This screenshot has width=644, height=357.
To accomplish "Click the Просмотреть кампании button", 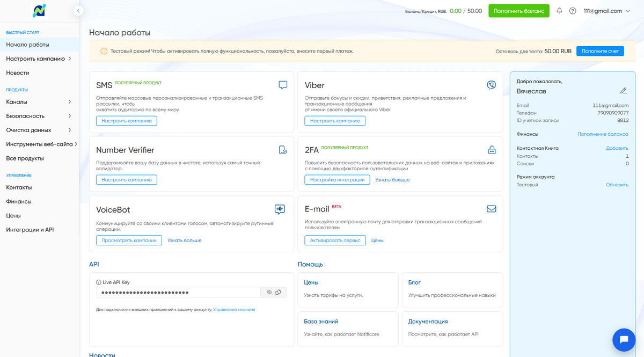I will pos(129,241).
